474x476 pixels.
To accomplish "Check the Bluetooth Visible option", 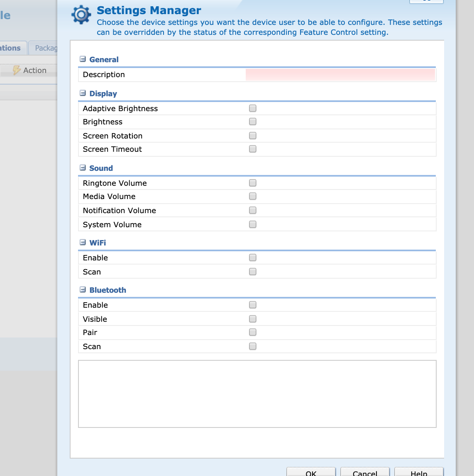I will 252,319.
